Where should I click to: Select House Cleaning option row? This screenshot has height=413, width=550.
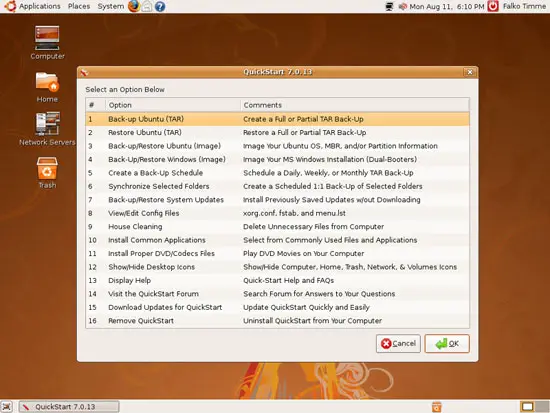point(277,227)
